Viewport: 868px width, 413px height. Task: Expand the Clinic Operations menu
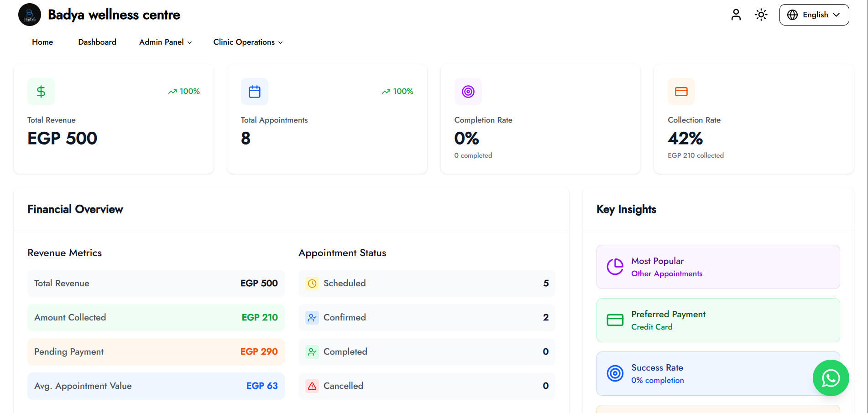[x=248, y=42]
